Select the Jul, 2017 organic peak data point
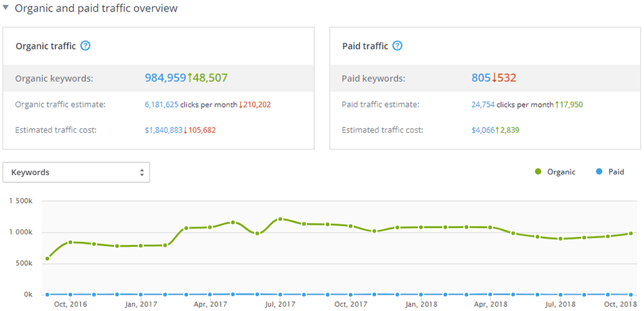This screenshot has width=644, height=311. tap(280, 220)
